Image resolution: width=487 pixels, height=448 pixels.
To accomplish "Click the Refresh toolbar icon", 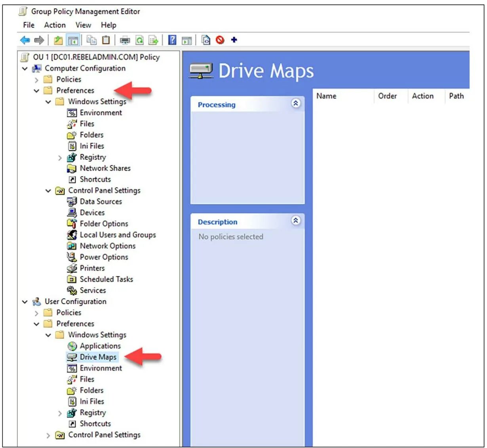I will (x=139, y=40).
